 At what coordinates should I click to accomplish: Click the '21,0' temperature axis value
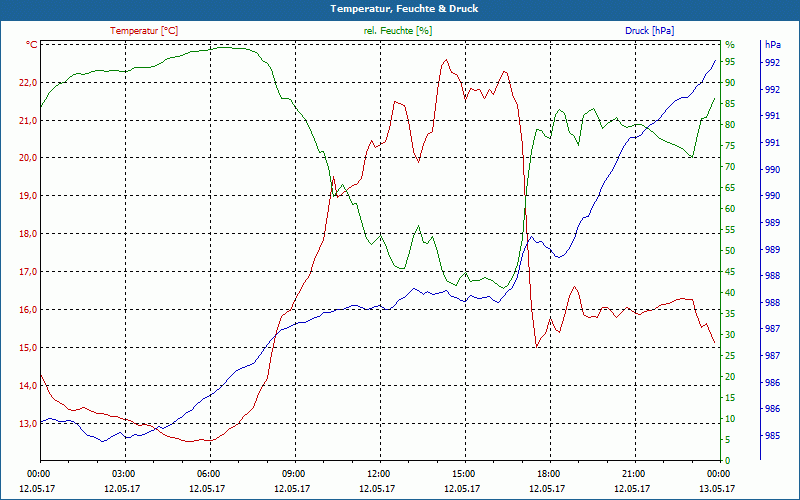28,120
